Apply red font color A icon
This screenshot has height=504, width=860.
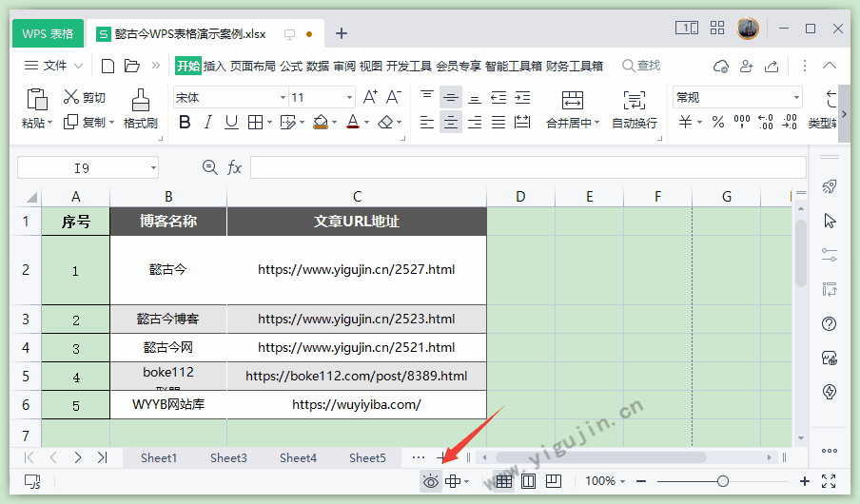353,122
